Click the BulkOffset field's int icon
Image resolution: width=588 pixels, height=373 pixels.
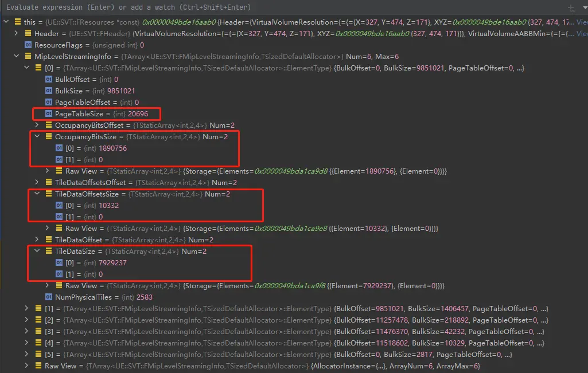pos(48,79)
